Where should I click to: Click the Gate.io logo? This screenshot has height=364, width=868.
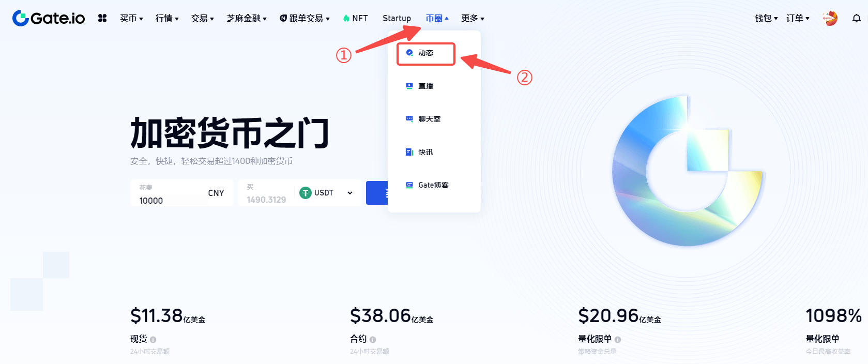(49, 18)
